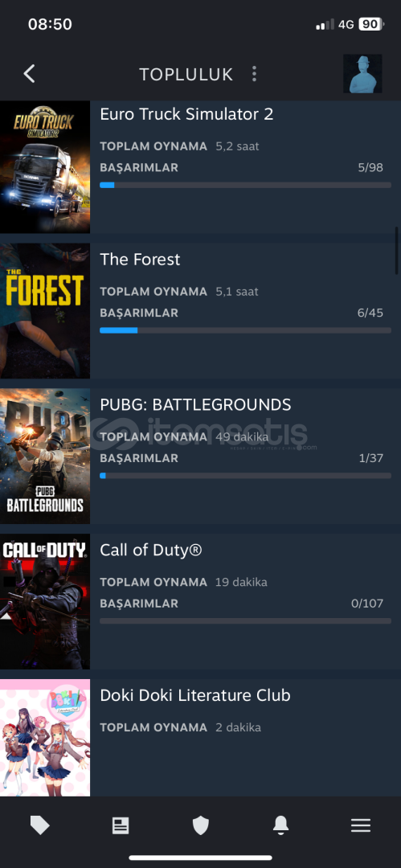Open the Steam Guard shield icon

(201, 826)
